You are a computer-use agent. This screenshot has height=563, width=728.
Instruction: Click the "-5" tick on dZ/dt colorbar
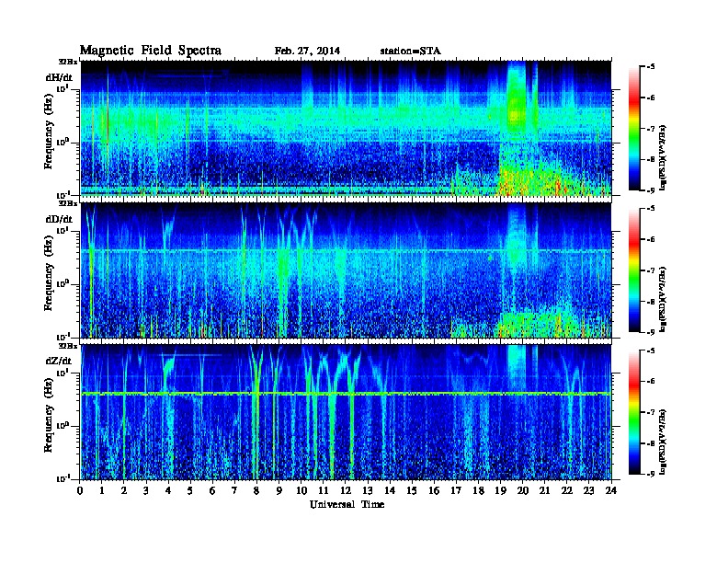point(651,350)
